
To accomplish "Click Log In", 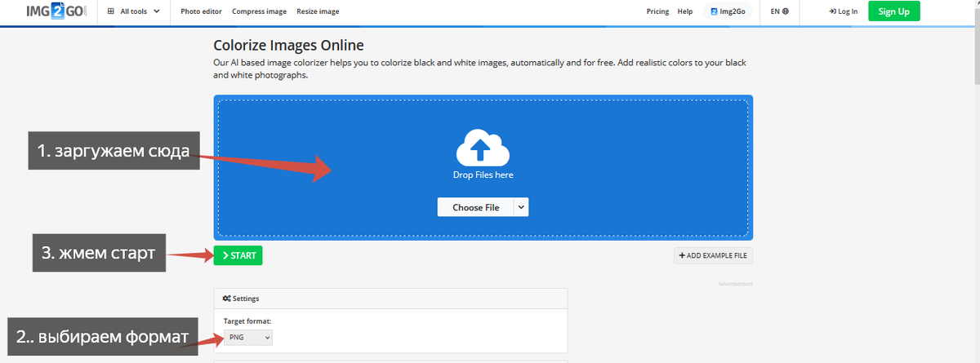I will pos(843,11).
